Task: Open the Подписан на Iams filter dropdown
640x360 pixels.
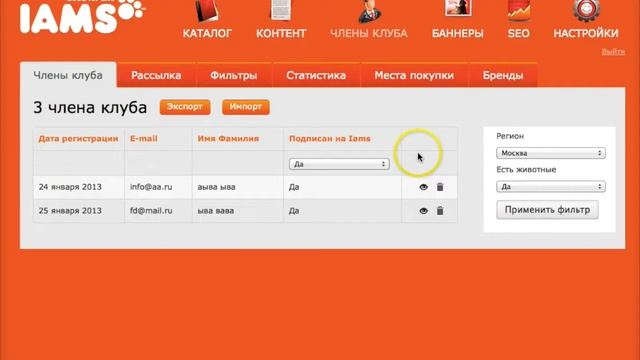Action: tap(339, 164)
